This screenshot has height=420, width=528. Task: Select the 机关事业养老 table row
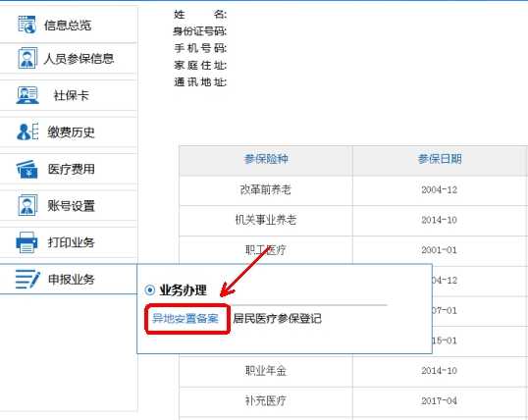(353, 220)
